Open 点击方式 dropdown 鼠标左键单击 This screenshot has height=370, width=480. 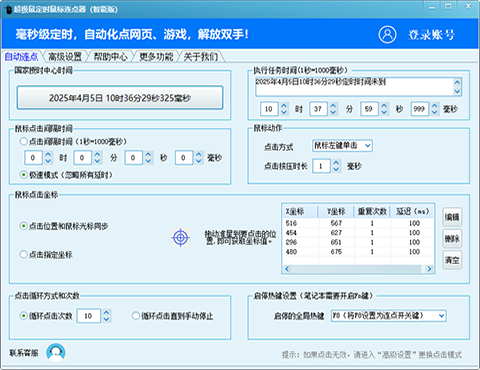[x=342, y=146]
